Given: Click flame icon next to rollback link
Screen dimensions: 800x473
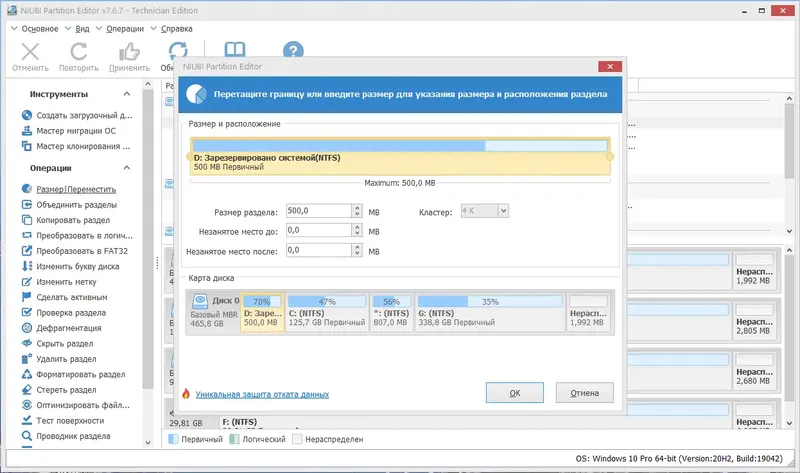Looking at the screenshot, I should coord(186,393).
